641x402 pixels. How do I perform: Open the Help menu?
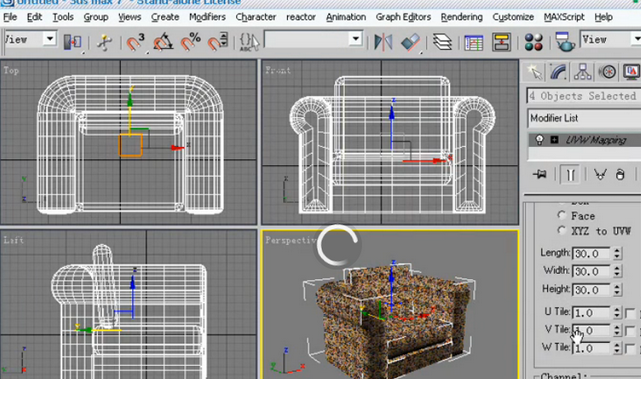coord(603,17)
